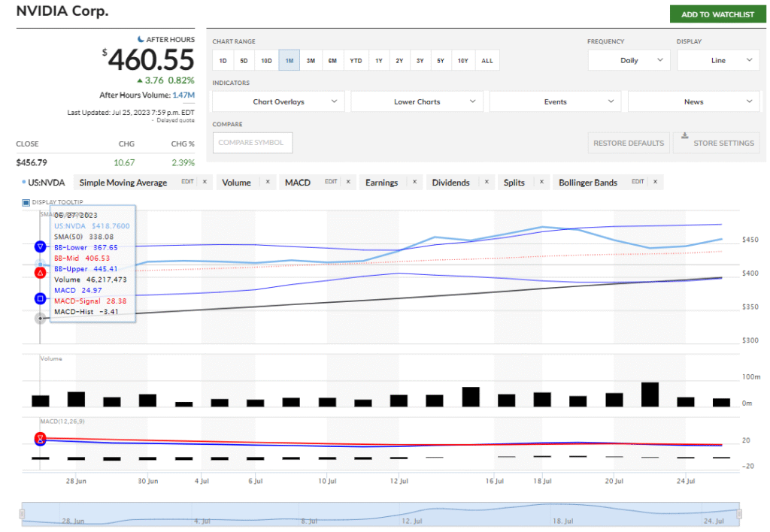Select the 10Y chart range
The image size is (770, 532).
[x=463, y=60]
